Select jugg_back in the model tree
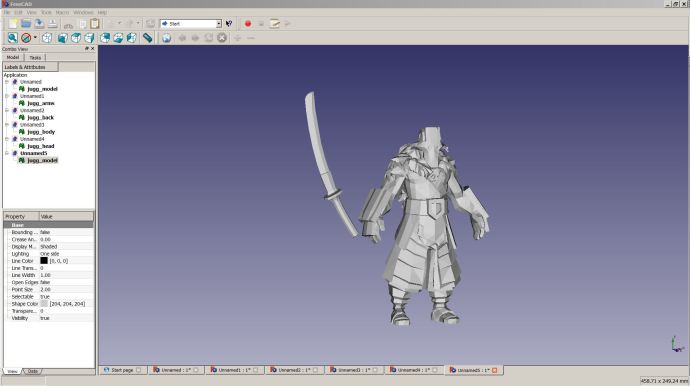 point(40,118)
